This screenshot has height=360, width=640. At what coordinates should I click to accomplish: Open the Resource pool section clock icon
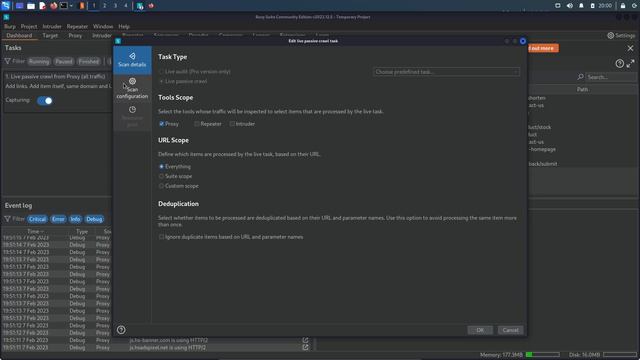[x=132, y=109]
